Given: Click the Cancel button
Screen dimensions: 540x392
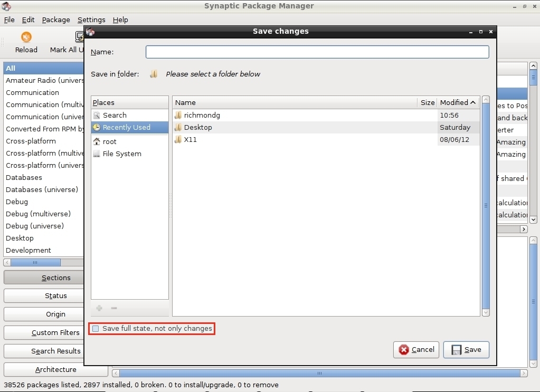Looking at the screenshot, I should (416, 350).
